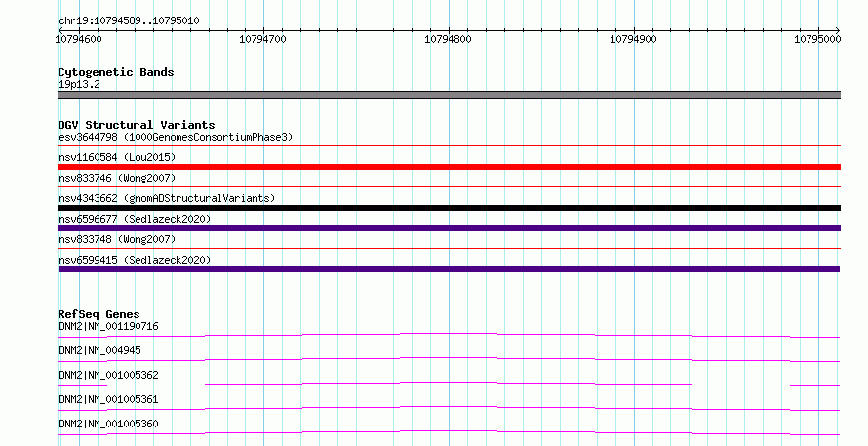Click the chr19:10794589..10795010 region label
Viewport: 868px width, 446px height.
[x=129, y=20]
